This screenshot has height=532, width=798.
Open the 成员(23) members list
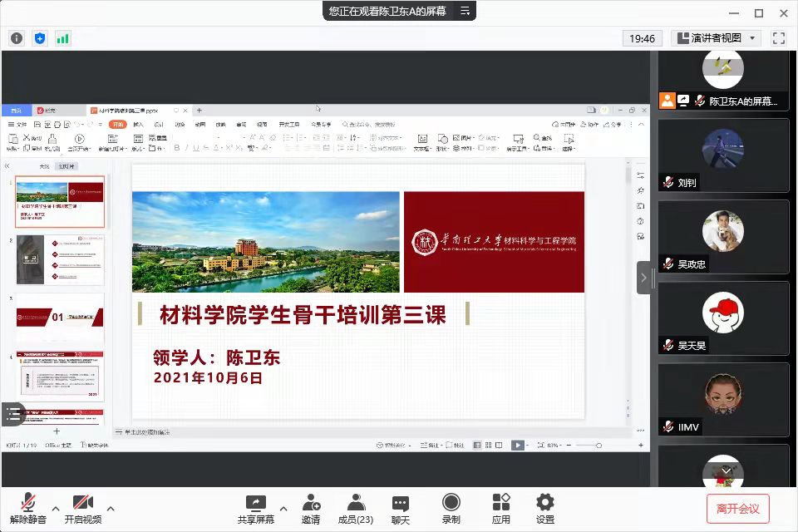coord(355,509)
